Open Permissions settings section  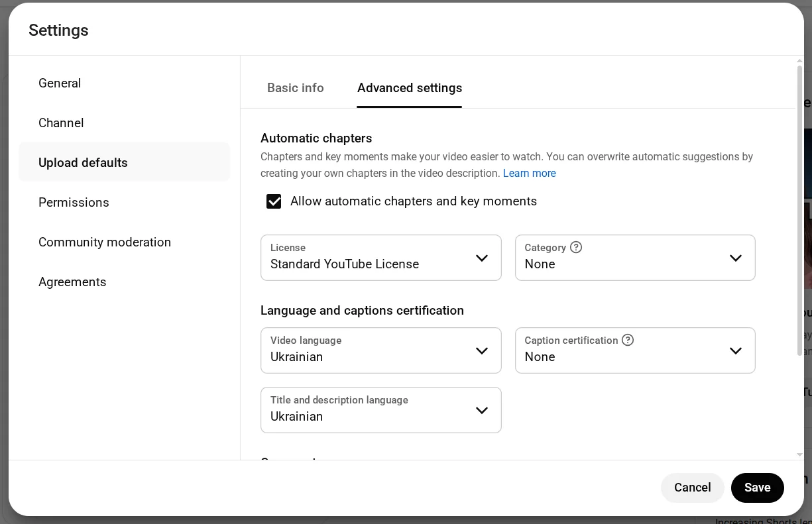click(x=74, y=203)
